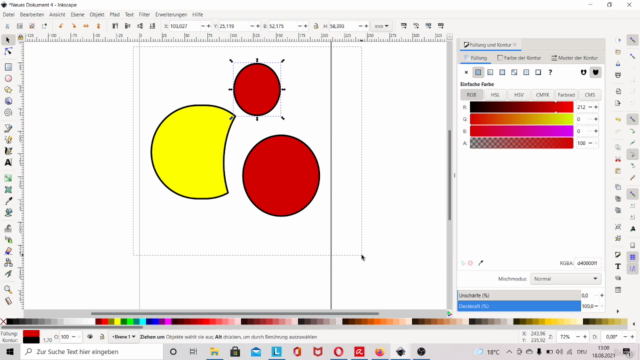Choose flat color fill type
The image size is (640, 360).
(x=478, y=73)
